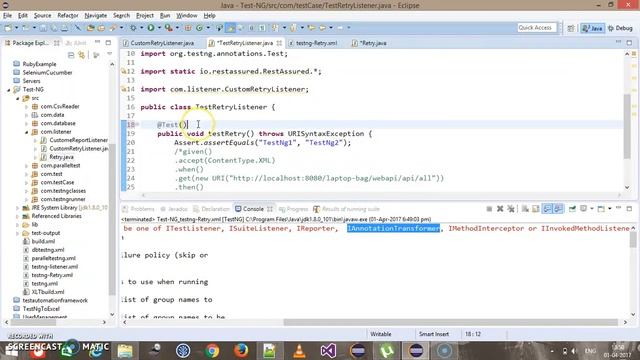The width and height of the screenshot is (640, 360).
Task: Click the Terminate console icon
Action: click(x=489, y=209)
